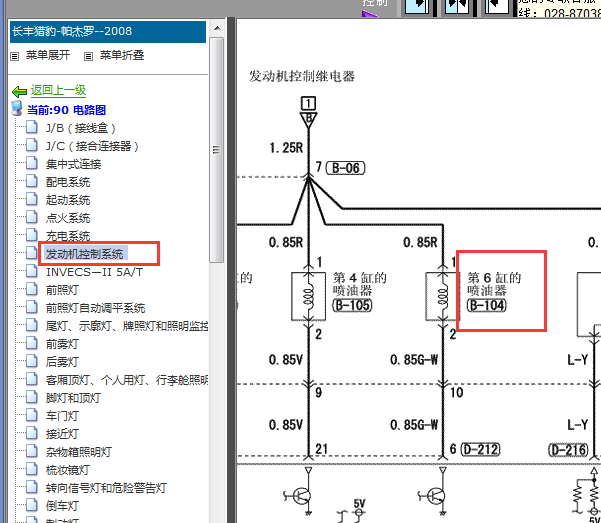Open the 后雾灯 entry
The image size is (601, 523).
click(x=62, y=362)
